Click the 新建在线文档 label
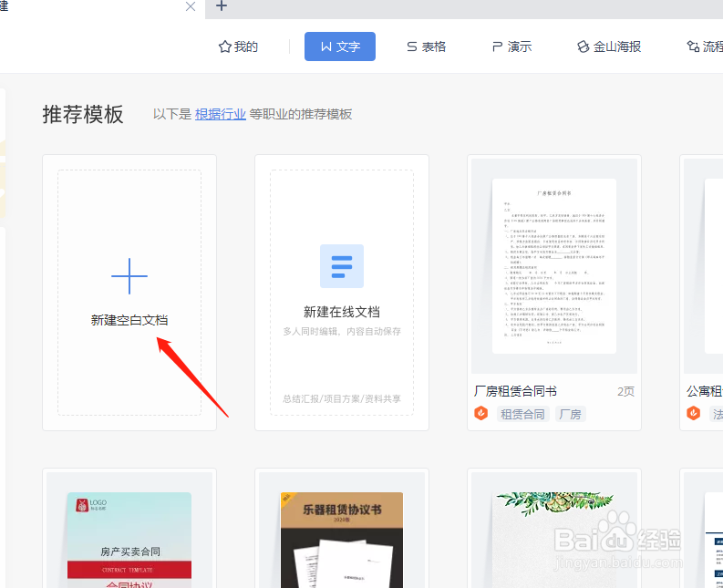The image size is (723, 588). point(342,312)
